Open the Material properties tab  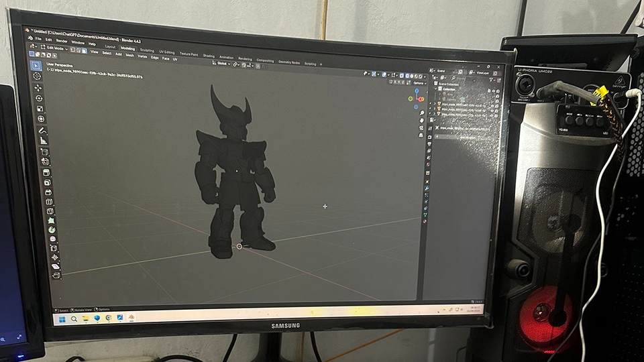tap(425, 221)
